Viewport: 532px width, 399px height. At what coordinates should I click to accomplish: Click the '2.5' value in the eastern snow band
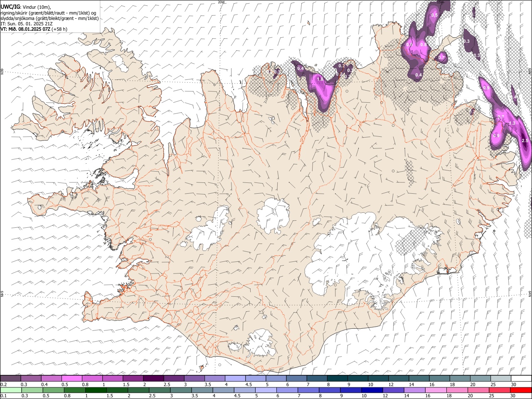click(x=525, y=141)
